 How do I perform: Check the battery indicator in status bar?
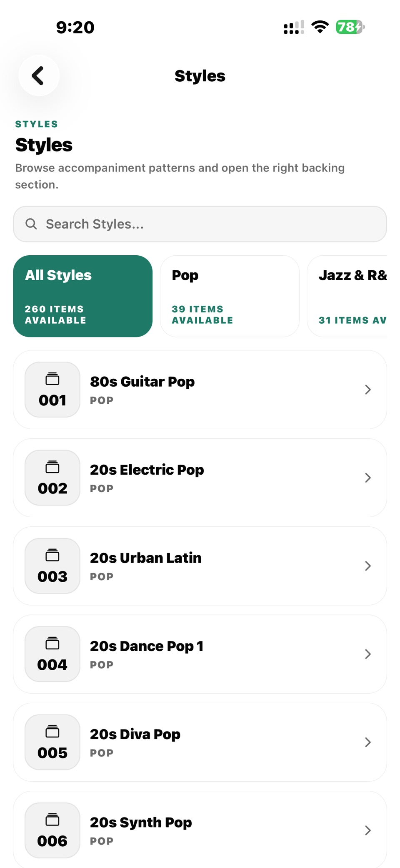coord(350,27)
